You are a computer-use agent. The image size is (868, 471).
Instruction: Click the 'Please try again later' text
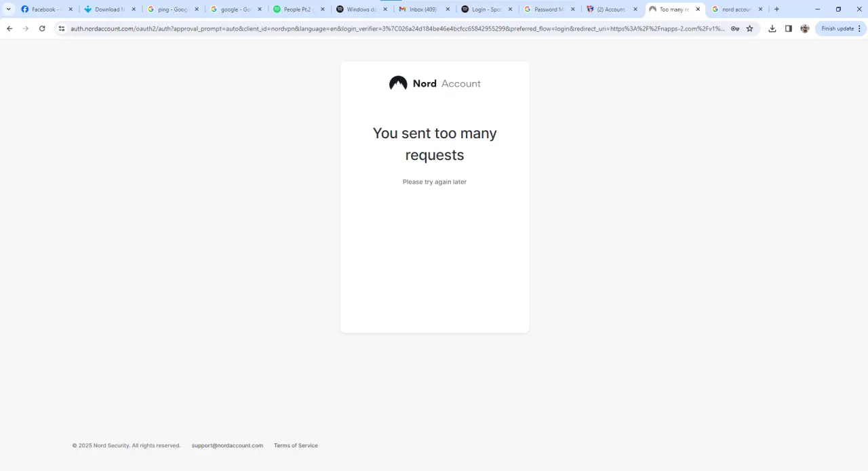pos(435,182)
